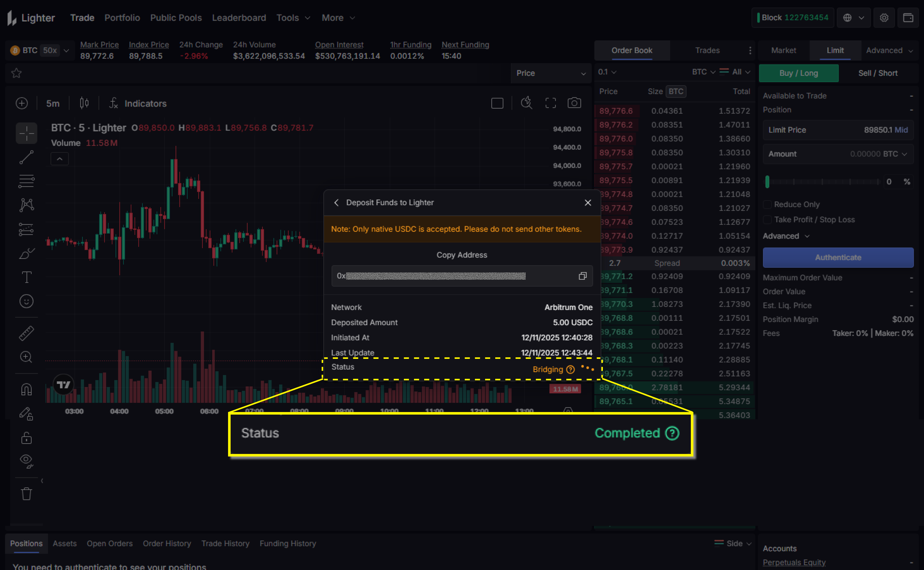The height and width of the screenshot is (570, 924).
Task: Close the Deposit Funds dialog
Action: point(587,202)
